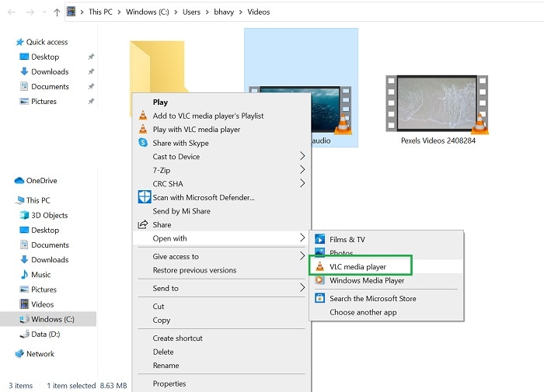Screen dimensions: 544x392
Task: Expand the Send to submenu arrow
Action: coord(302,288)
